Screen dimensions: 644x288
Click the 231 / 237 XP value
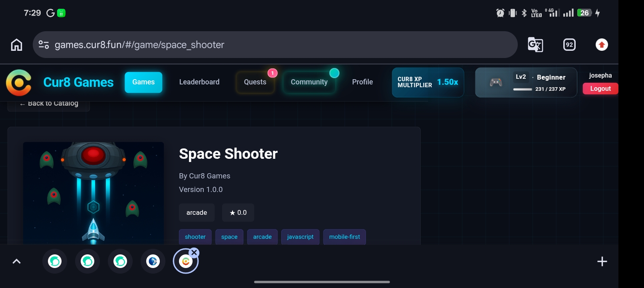551,89
